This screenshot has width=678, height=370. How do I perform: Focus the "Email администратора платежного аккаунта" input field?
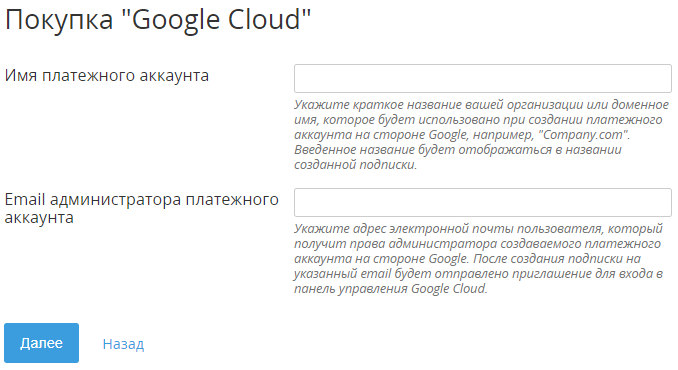click(x=483, y=202)
